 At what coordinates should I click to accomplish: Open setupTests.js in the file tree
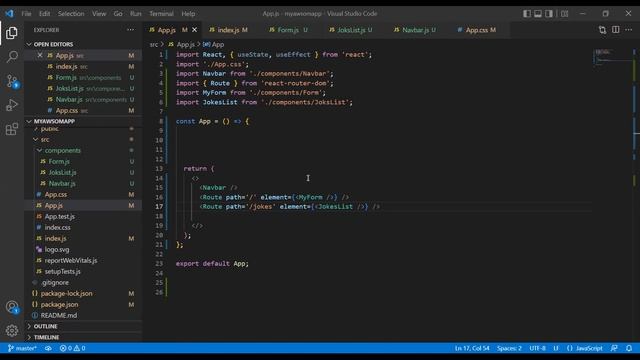[62, 271]
